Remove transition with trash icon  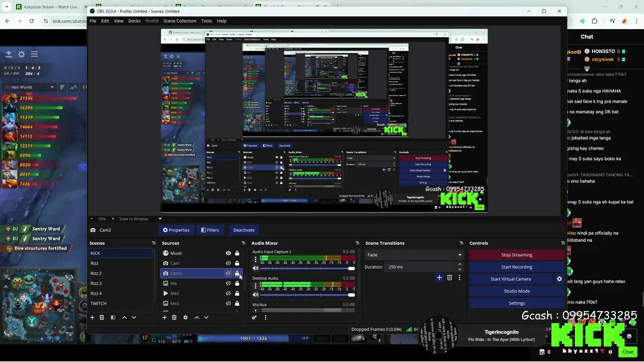(x=450, y=278)
